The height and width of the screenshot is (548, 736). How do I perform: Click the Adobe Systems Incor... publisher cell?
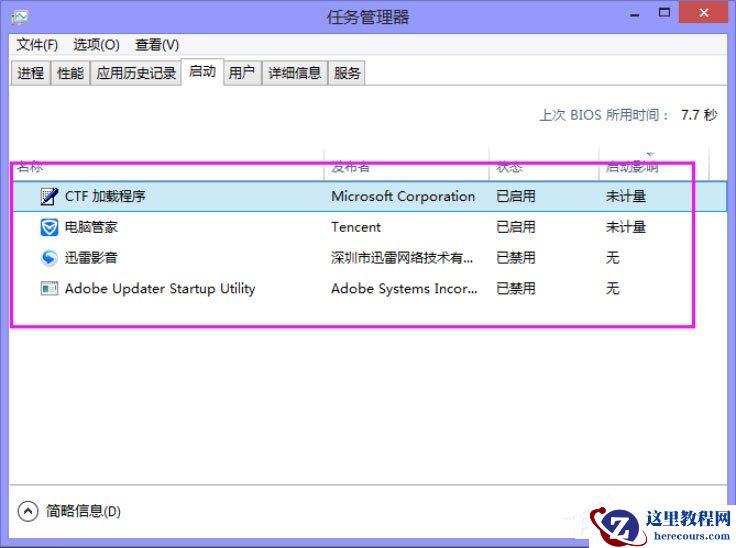(404, 288)
